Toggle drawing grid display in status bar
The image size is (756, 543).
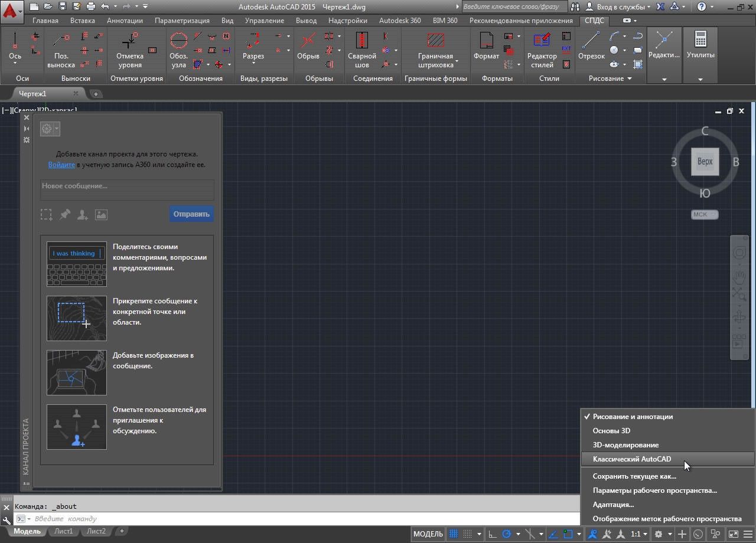(x=454, y=534)
